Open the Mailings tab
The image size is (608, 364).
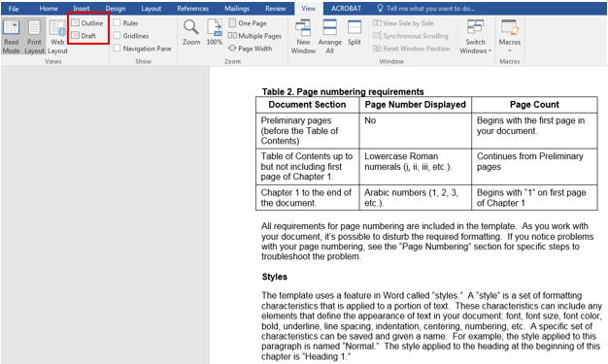(237, 8)
